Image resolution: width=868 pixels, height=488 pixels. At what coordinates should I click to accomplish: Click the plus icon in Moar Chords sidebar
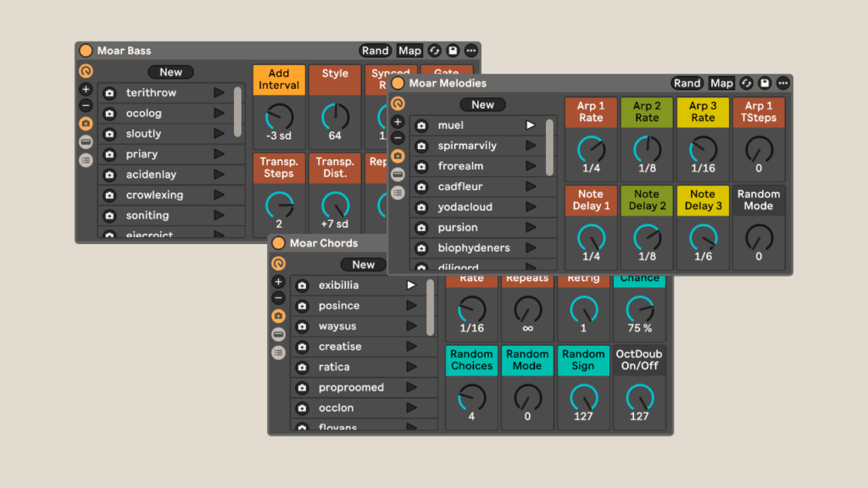(278, 281)
